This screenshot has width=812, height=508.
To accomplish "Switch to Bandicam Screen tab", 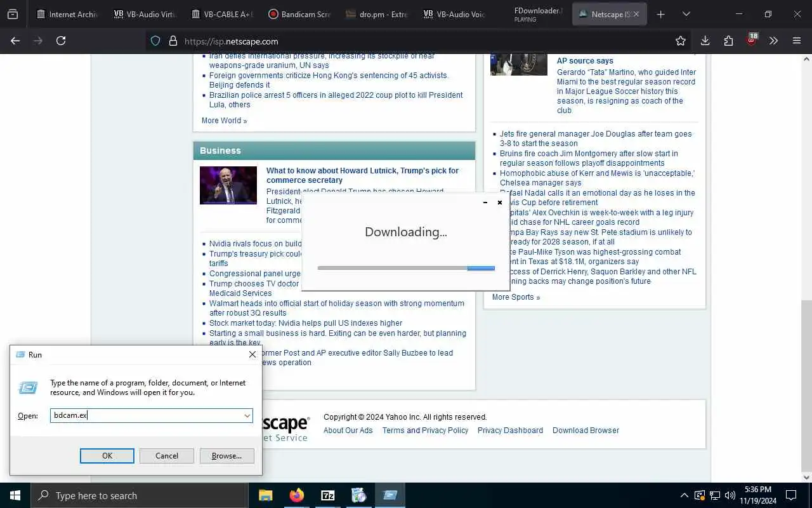I will pos(300,14).
